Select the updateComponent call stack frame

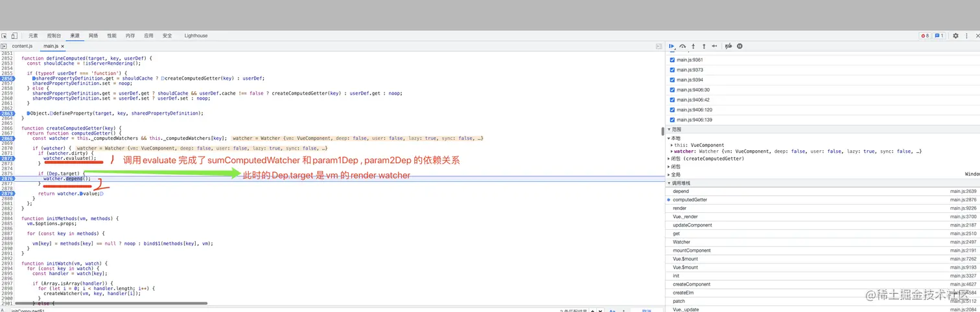pyautogui.click(x=822, y=225)
